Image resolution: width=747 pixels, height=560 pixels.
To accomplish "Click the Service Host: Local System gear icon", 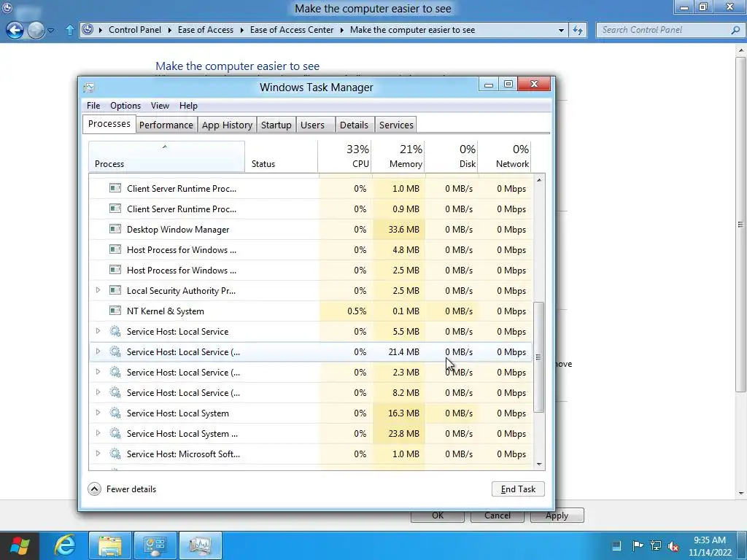I will (115, 413).
